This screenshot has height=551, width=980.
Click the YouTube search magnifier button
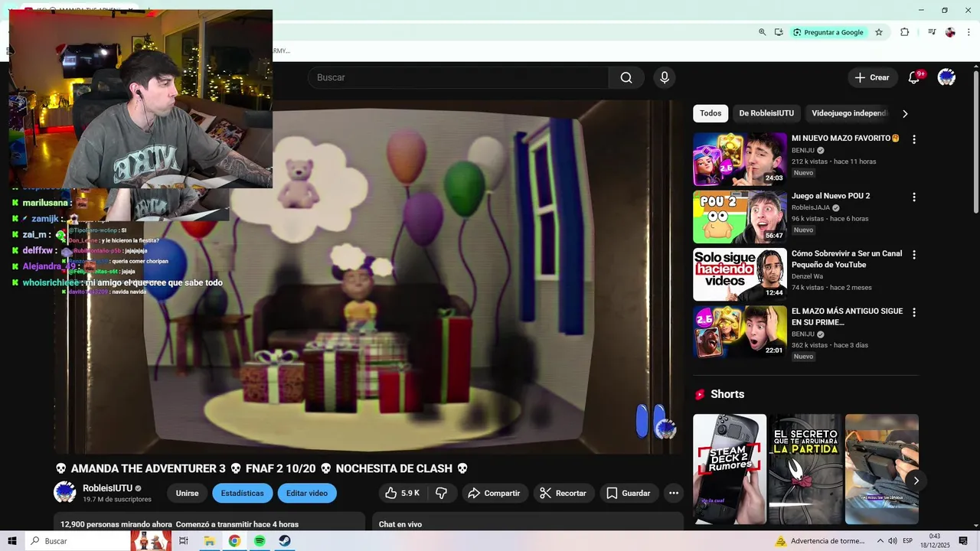tap(626, 77)
